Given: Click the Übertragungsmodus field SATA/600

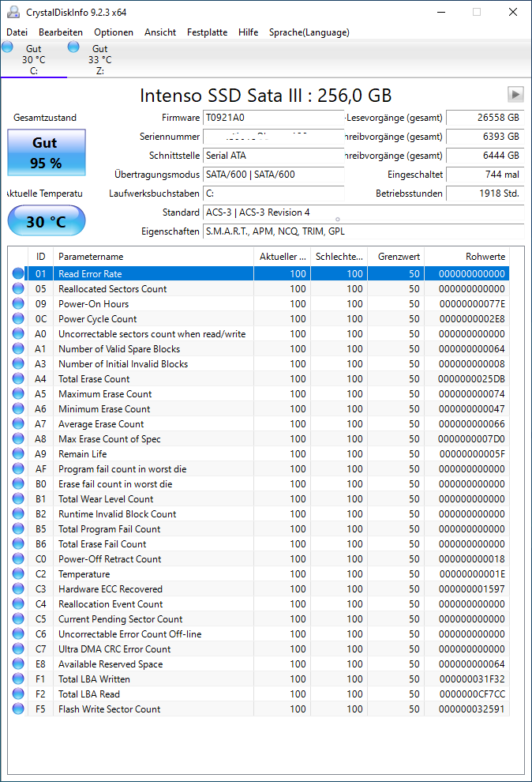Looking at the screenshot, I should [273, 175].
